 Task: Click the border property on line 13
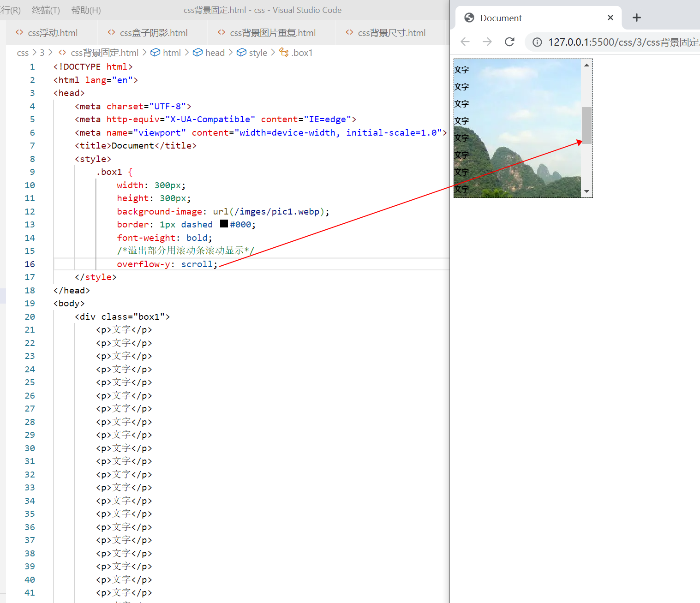point(133,225)
